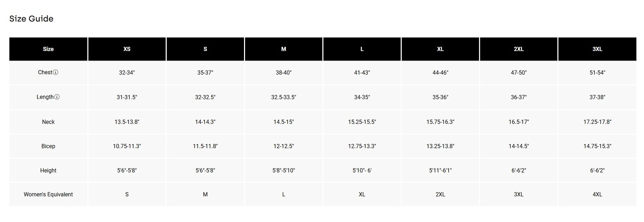Click the L size column header

pyautogui.click(x=362, y=49)
